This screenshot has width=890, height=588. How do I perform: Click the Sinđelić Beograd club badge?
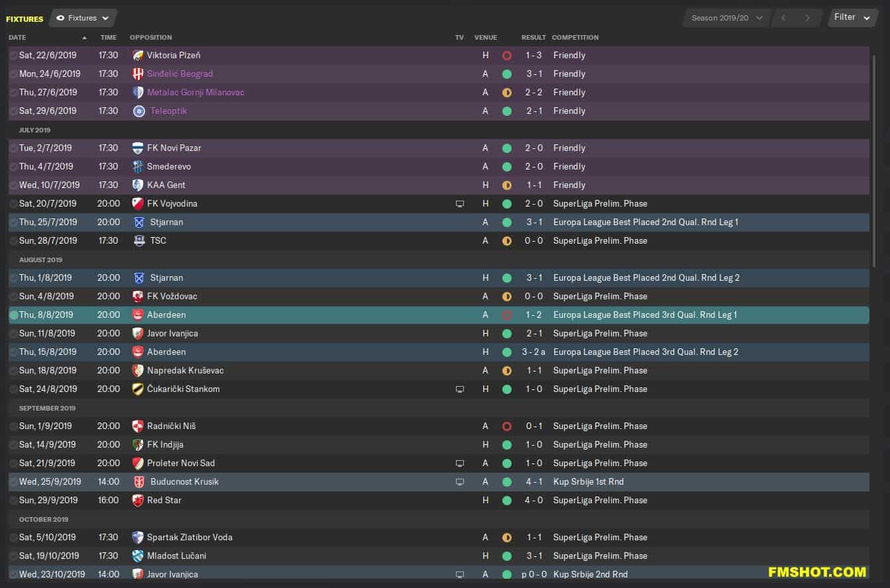coord(138,74)
